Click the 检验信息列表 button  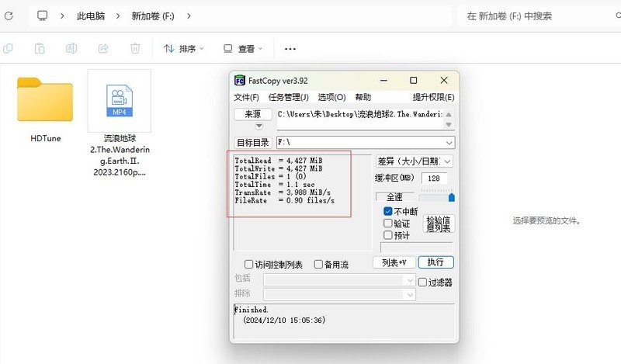(x=439, y=224)
